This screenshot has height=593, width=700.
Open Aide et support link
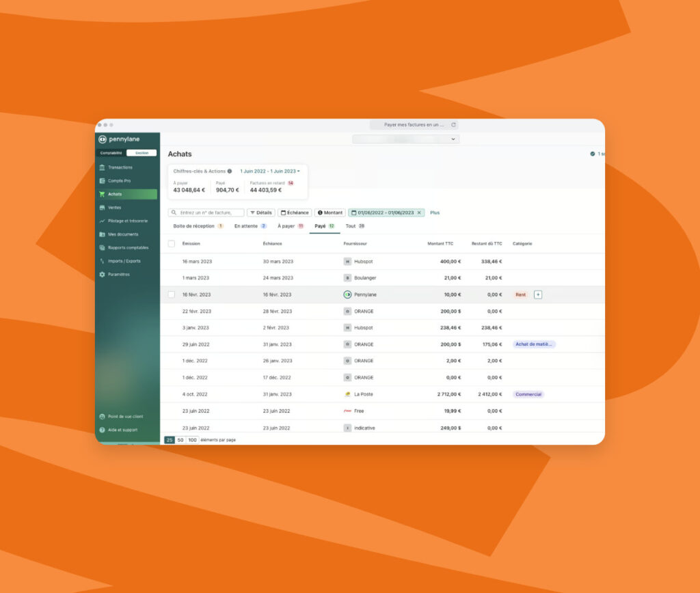tap(123, 430)
